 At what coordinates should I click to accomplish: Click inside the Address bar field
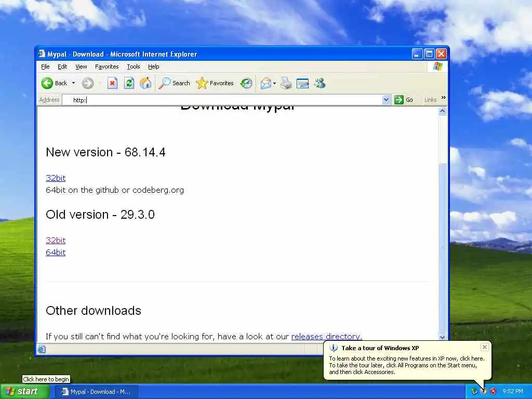click(222, 100)
